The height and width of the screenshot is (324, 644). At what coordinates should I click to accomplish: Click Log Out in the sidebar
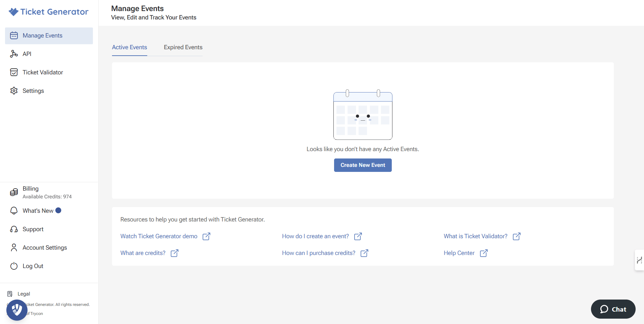(x=49, y=266)
